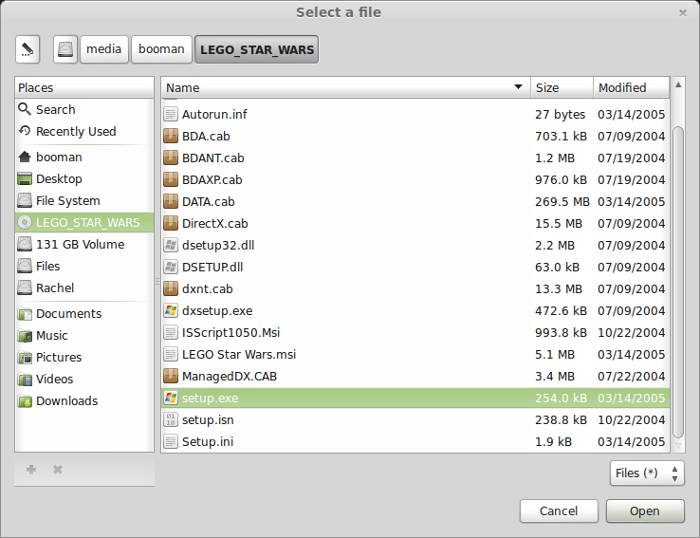Click the DLL icon of dsetup32.dll
The image size is (700, 538).
click(x=171, y=245)
